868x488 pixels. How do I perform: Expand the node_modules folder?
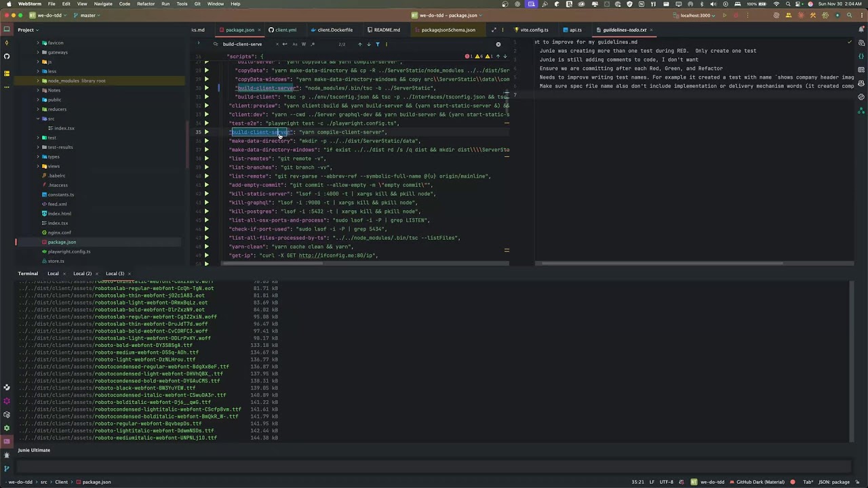click(38, 81)
